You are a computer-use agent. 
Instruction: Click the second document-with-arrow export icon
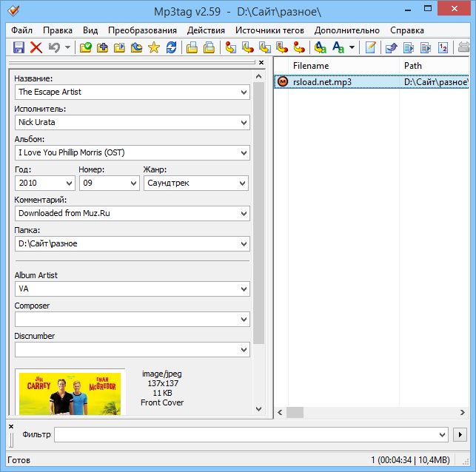(426, 47)
